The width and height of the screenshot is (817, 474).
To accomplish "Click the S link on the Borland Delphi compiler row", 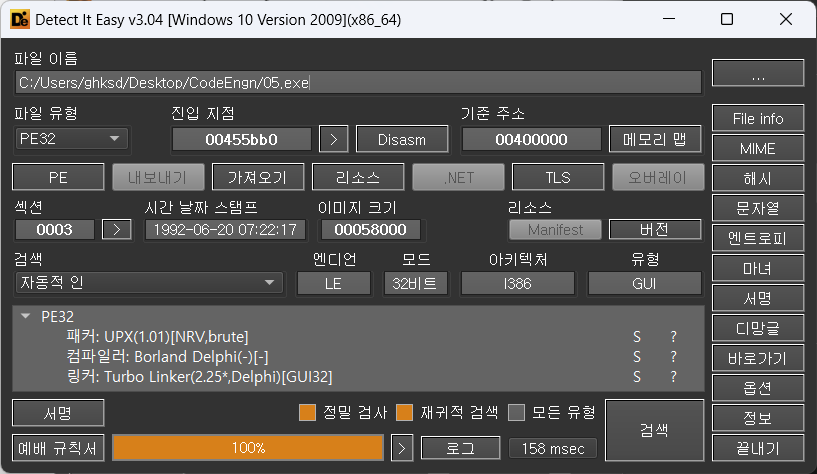I will (x=637, y=357).
